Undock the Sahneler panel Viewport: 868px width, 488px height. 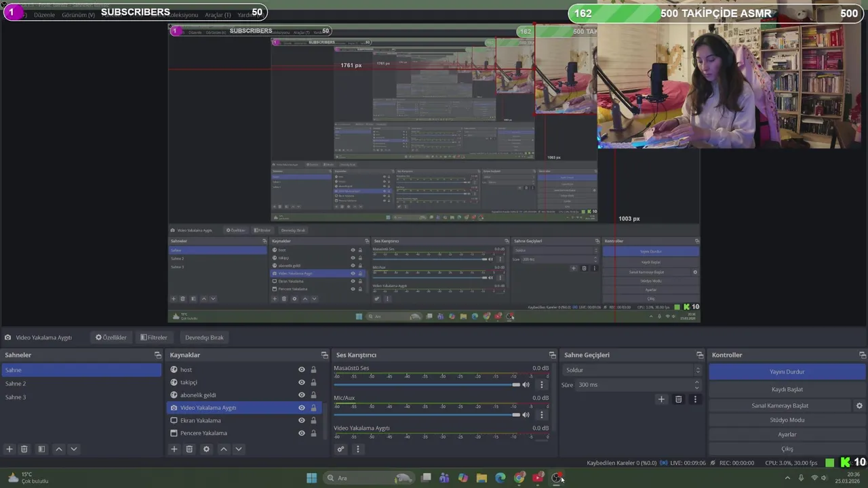coord(158,355)
